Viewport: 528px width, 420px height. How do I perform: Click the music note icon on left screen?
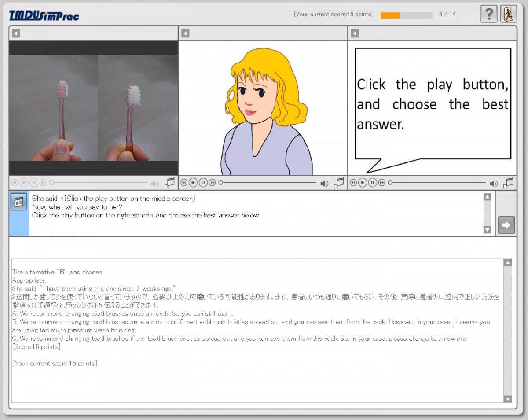pyautogui.click(x=169, y=183)
